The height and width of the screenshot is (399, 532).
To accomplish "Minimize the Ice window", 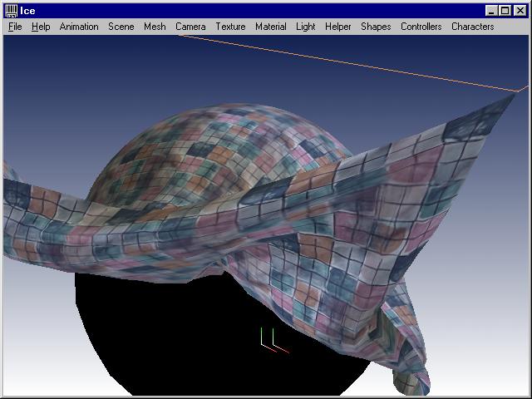I will pos(491,11).
